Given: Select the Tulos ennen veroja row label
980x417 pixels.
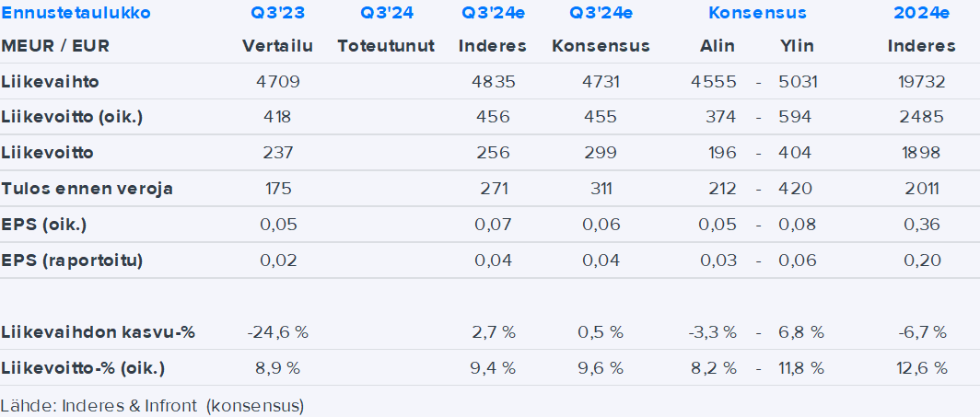Looking at the screenshot, I should coord(87,189).
